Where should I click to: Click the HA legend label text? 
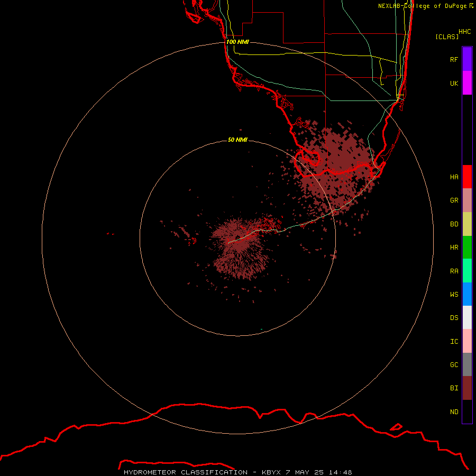454,177
